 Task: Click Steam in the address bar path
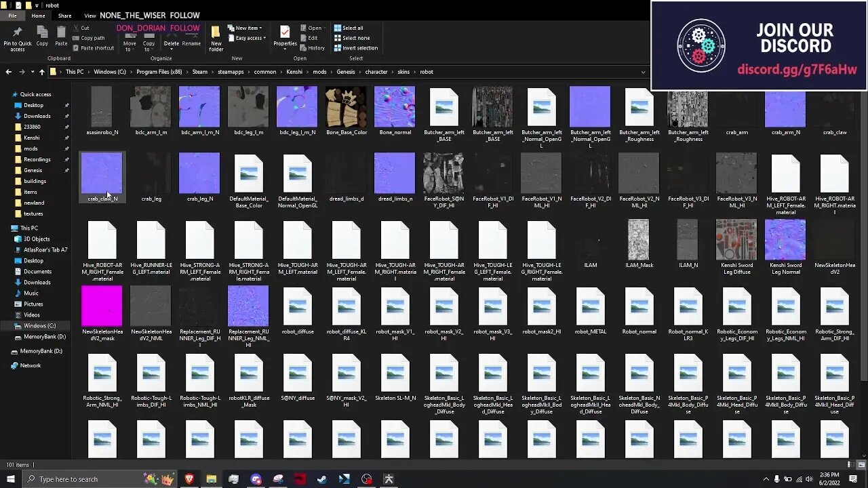click(x=199, y=72)
